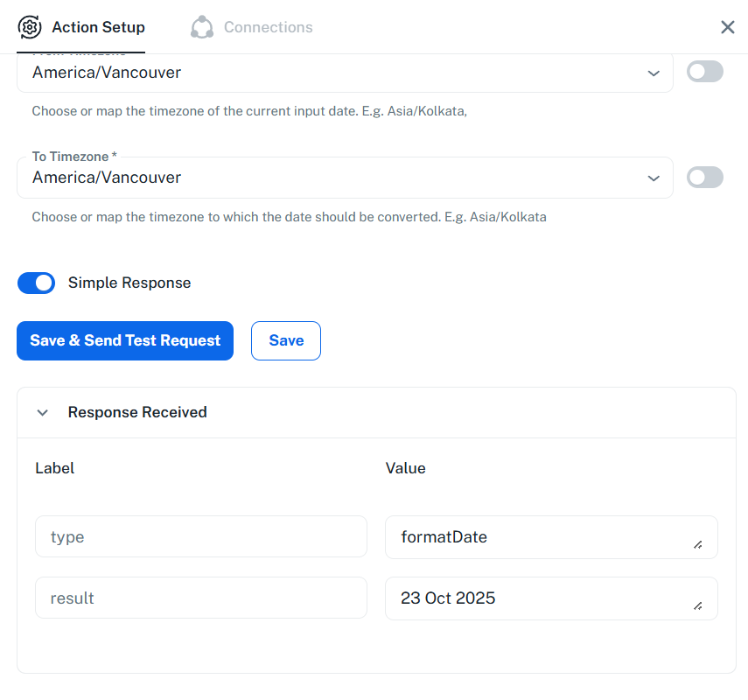This screenshot has height=700, width=748.
Task: Click the outlined Save button
Action: [x=286, y=340]
